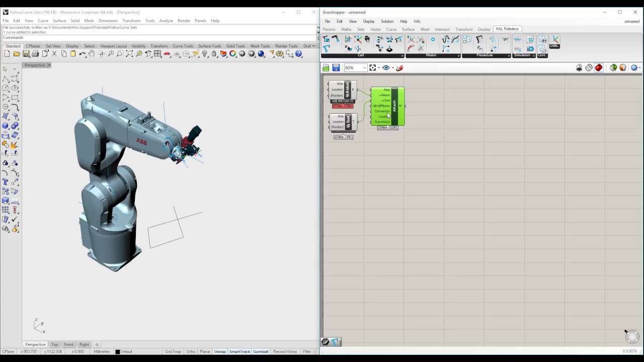The width and height of the screenshot is (644, 362).
Task: Open the Solution menu in Grasshopper
Action: (x=387, y=21)
